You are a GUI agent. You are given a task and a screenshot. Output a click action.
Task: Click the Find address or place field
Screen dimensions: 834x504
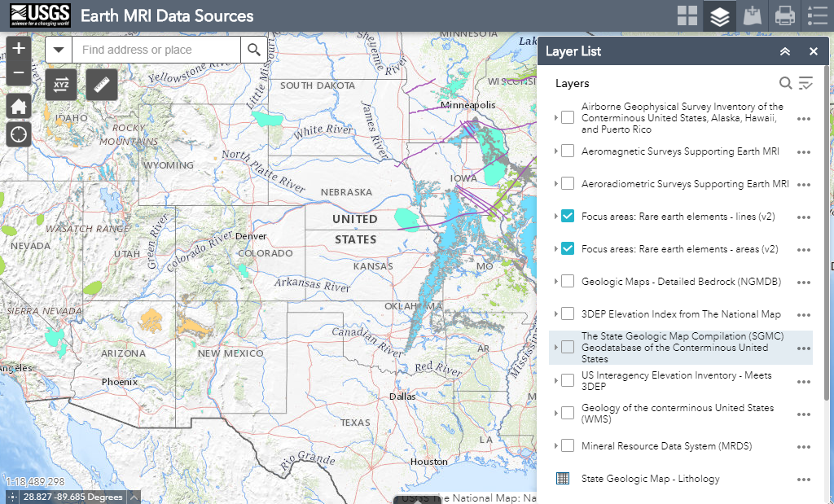(x=156, y=50)
